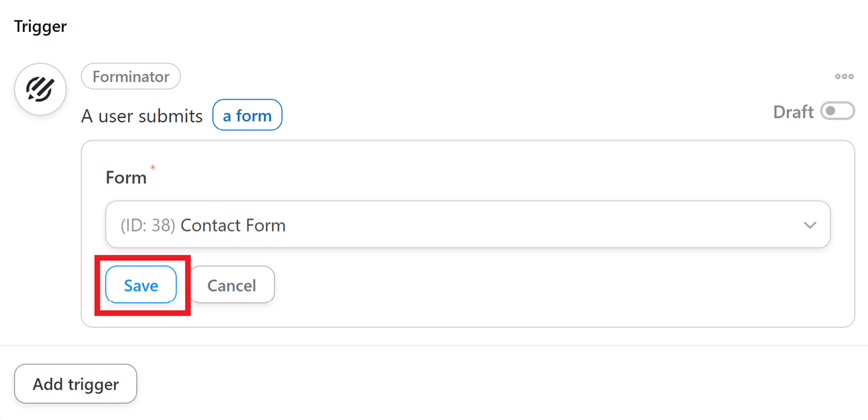
Task: Click the 'Contact Form' selected value text
Action: [x=233, y=225]
